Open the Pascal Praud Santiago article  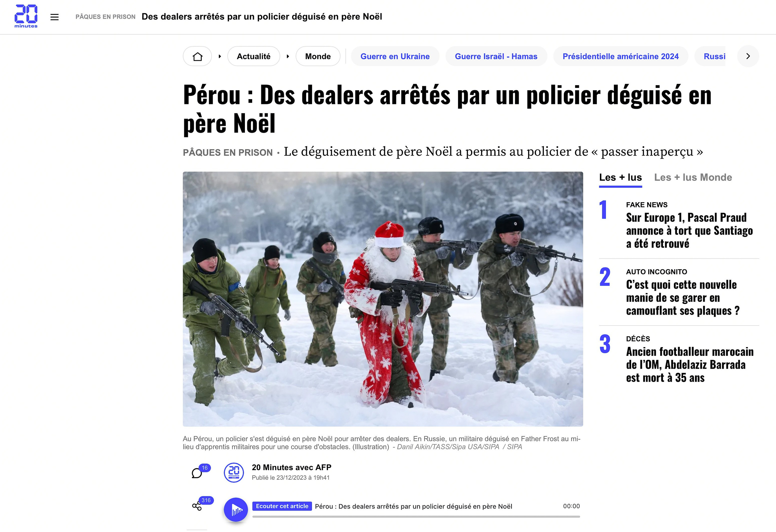(x=689, y=230)
